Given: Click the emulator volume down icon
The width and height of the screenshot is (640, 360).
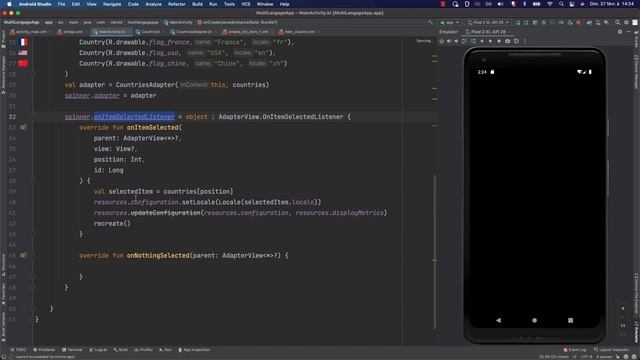Looking at the screenshot, I should point(456,41).
